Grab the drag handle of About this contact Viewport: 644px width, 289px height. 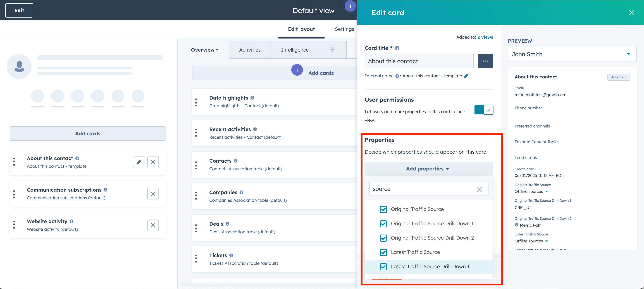point(14,162)
